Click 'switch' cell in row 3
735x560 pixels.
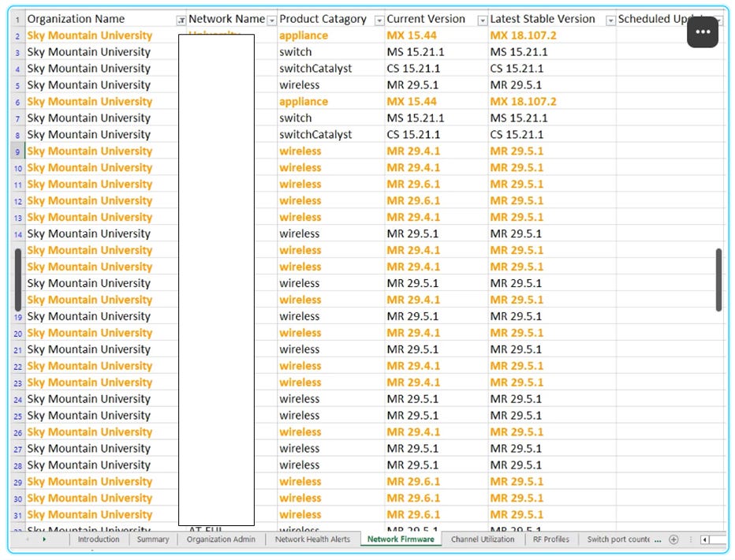[331, 52]
